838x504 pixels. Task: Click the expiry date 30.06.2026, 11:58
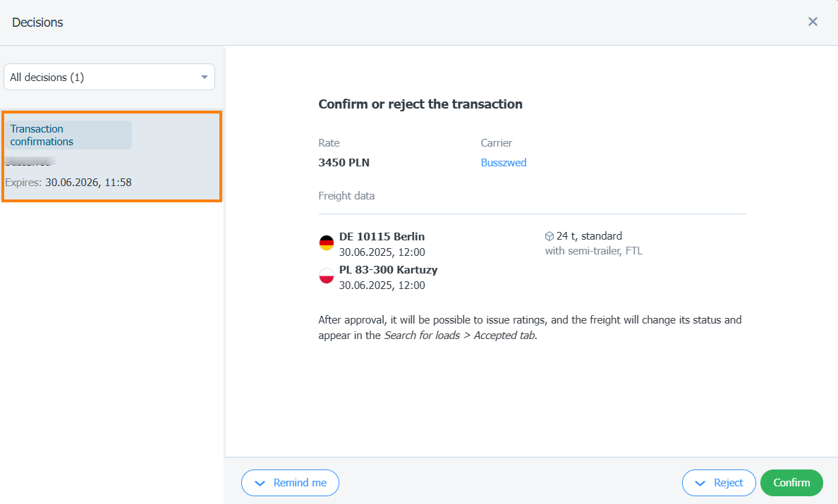88,183
